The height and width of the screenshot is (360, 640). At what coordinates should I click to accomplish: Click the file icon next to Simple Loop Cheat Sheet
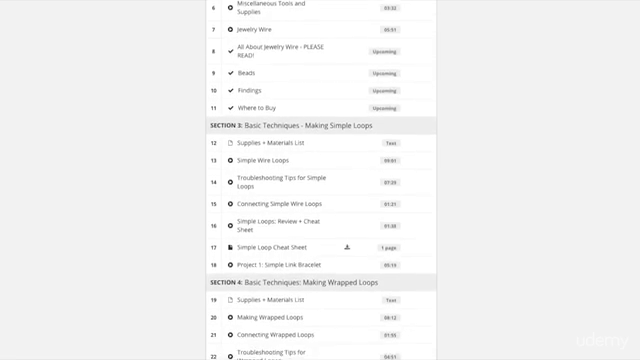230,247
